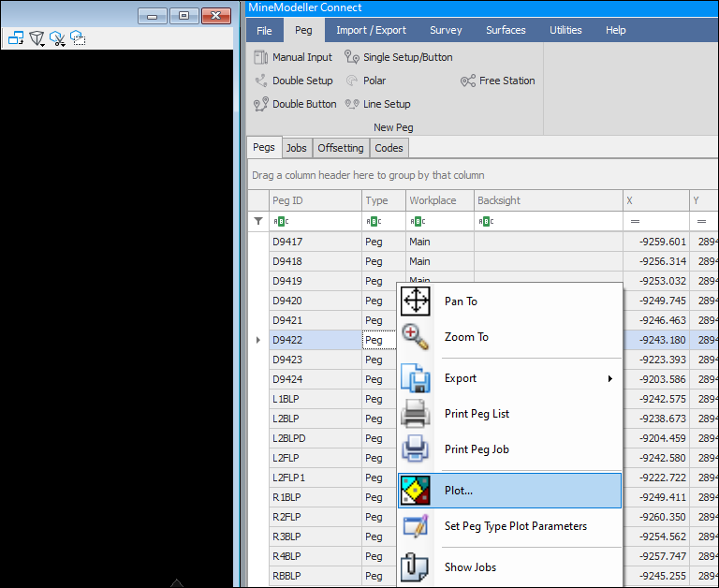This screenshot has width=719, height=588.
Task: Choose Print Peg Job menu entry
Action: [477, 449]
